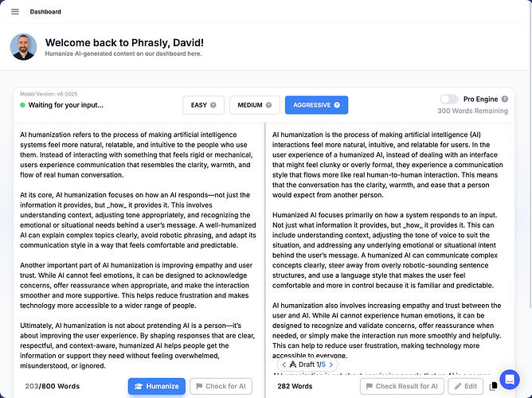Select the MEDIUM humanization mode
The width and height of the screenshot is (532, 398).
[255, 105]
